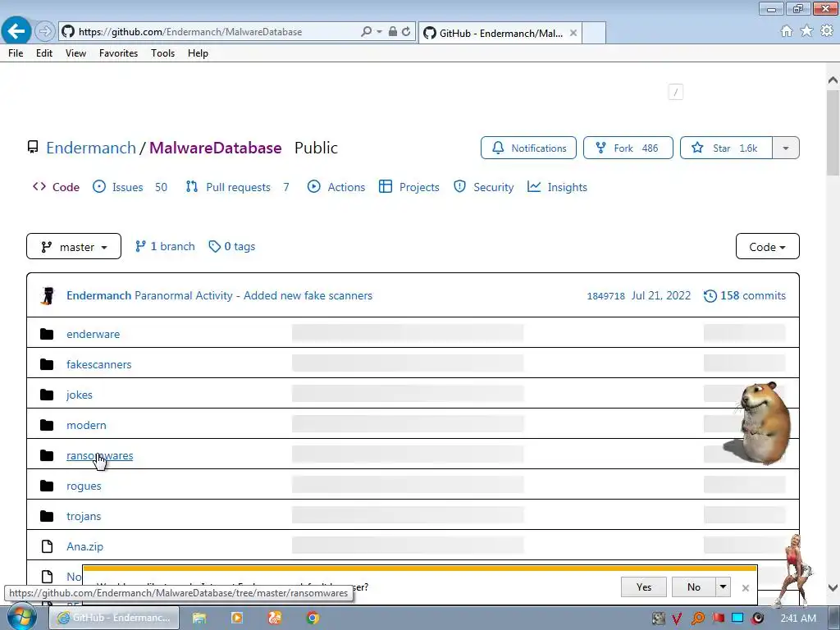Click the browser Back arrow button
Screen dimensions: 840x630
click(16, 31)
